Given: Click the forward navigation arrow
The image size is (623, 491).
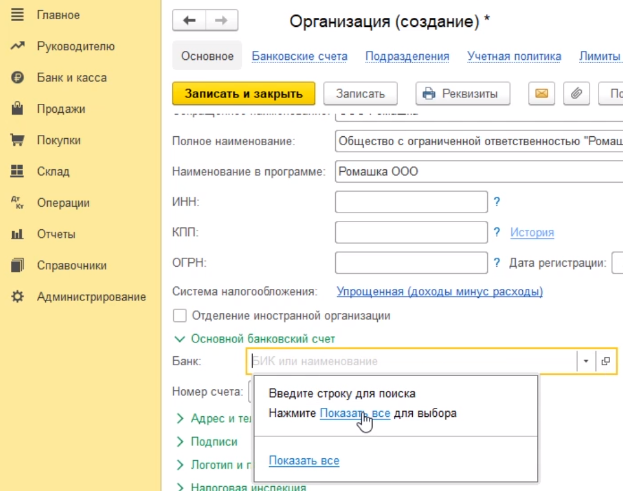Looking at the screenshot, I should tap(222, 21).
